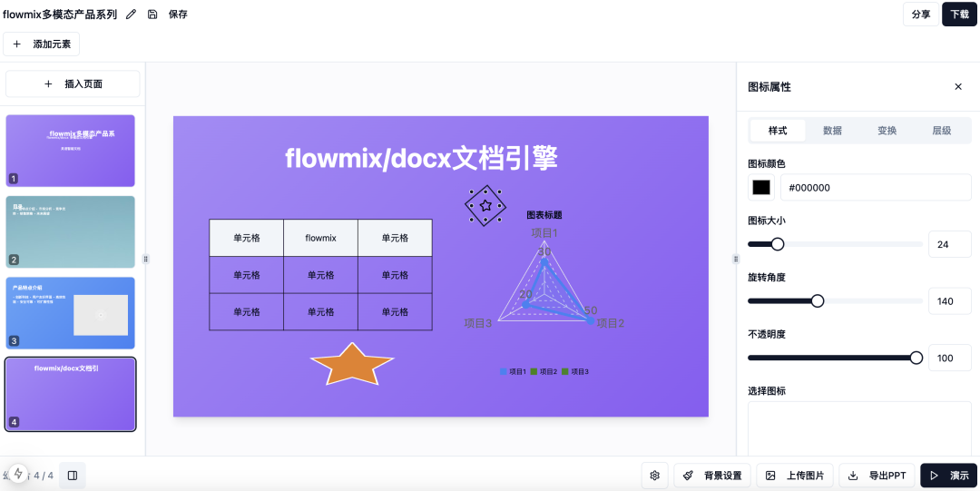Click the #000000 color hex field

click(x=876, y=188)
